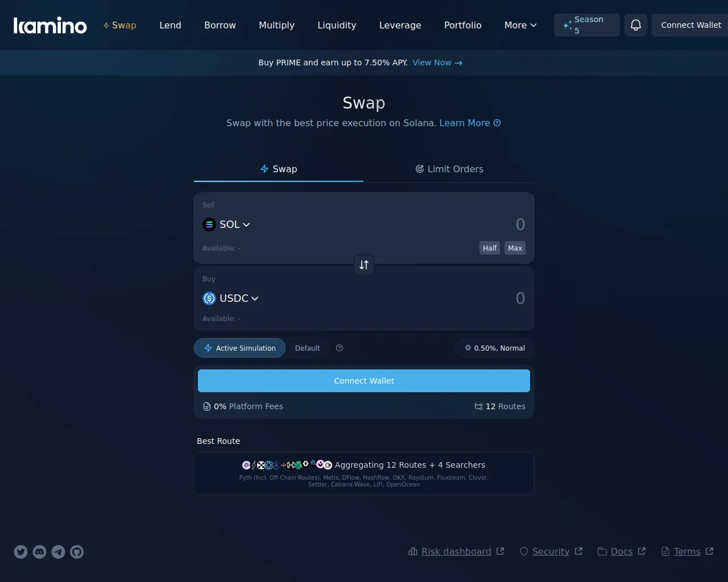Select the Swap tab
The width and height of the screenshot is (728, 582).
[279, 169]
